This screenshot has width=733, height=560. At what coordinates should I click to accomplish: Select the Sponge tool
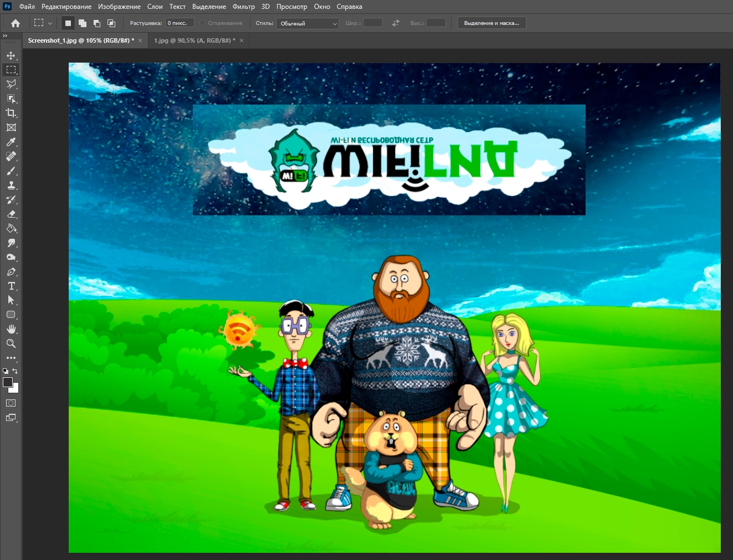click(x=11, y=257)
